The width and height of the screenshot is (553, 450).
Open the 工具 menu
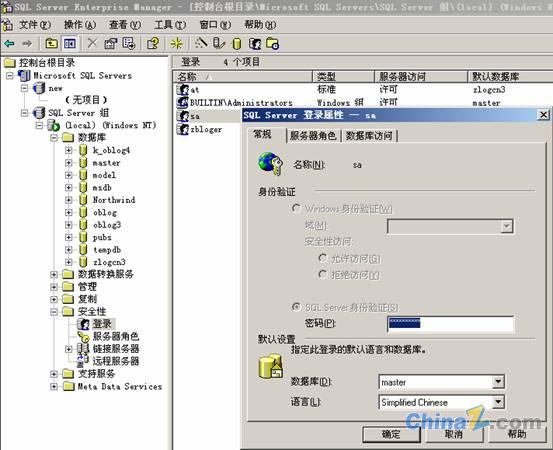point(170,25)
